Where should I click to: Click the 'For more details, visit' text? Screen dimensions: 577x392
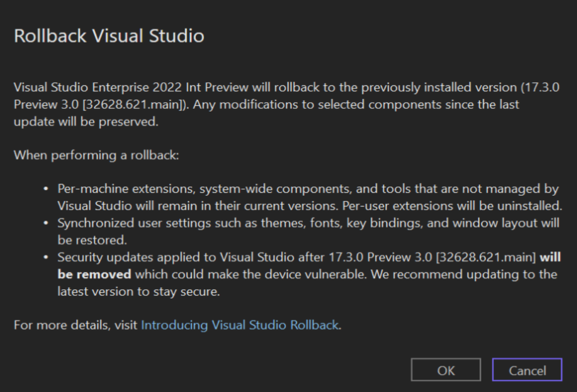[x=76, y=325]
